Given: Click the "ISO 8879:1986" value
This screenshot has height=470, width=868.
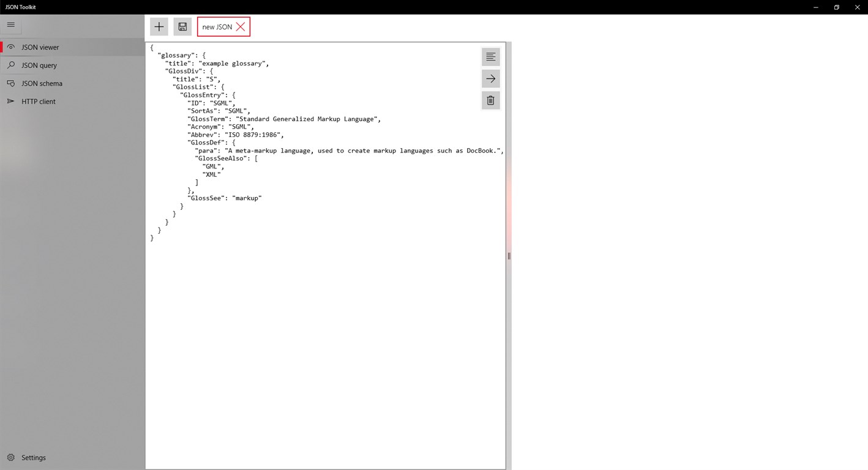Looking at the screenshot, I should click(x=254, y=135).
